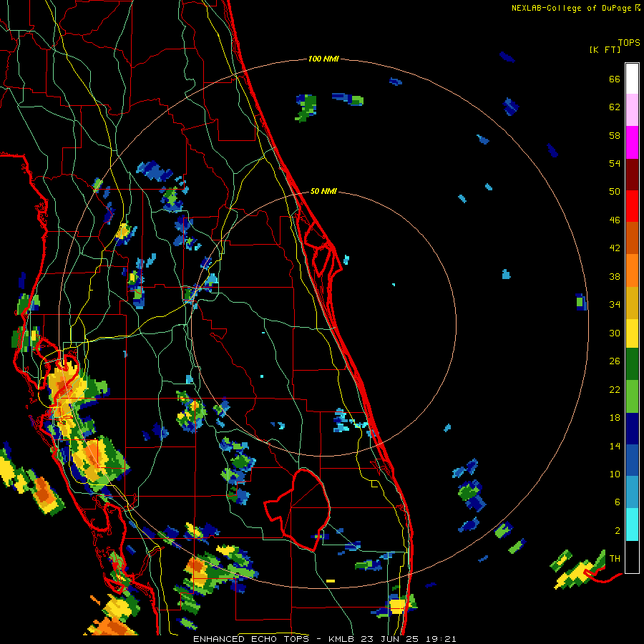Click the NEXLAB-College of DuPage label
This screenshot has width=644, height=644.
coord(571,8)
